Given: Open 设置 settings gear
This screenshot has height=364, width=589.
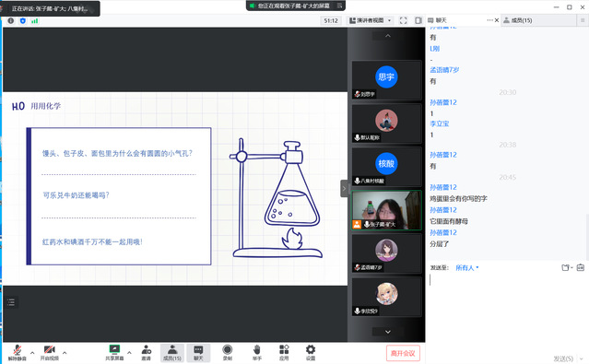Looking at the screenshot, I should click(x=311, y=352).
